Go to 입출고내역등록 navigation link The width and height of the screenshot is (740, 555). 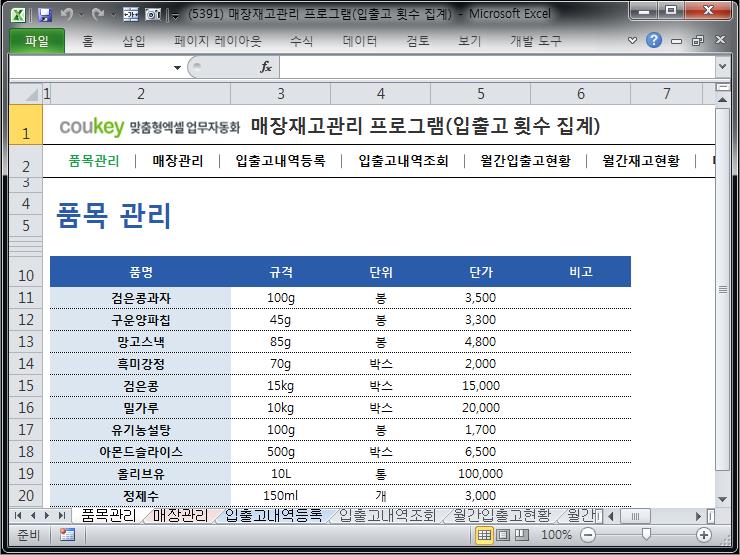coord(281,161)
